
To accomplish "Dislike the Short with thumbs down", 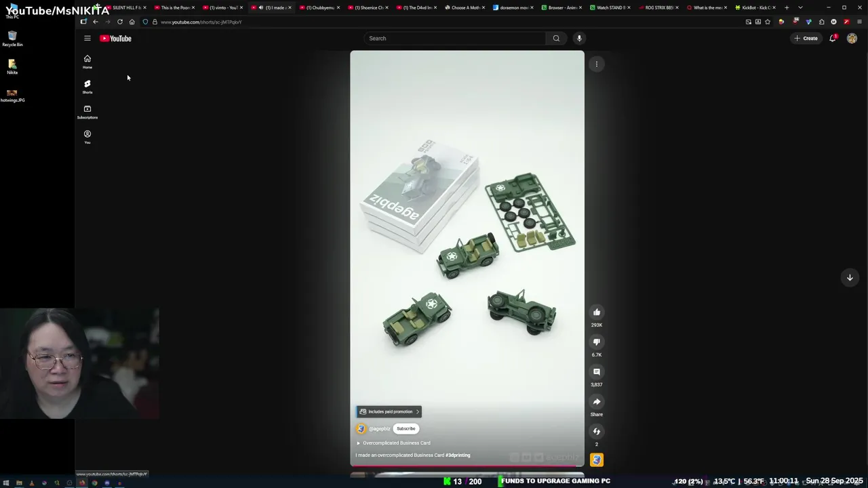I will pos(597,342).
